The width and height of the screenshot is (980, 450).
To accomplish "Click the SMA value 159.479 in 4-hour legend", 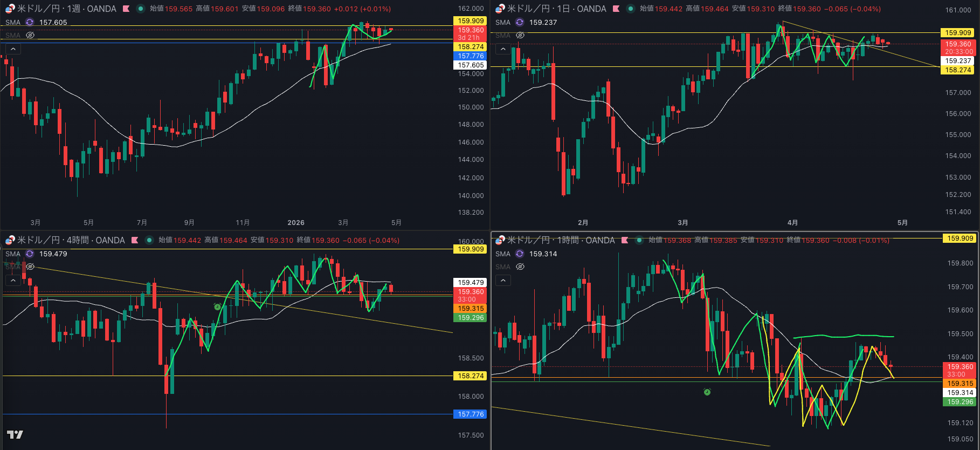I will click(53, 254).
